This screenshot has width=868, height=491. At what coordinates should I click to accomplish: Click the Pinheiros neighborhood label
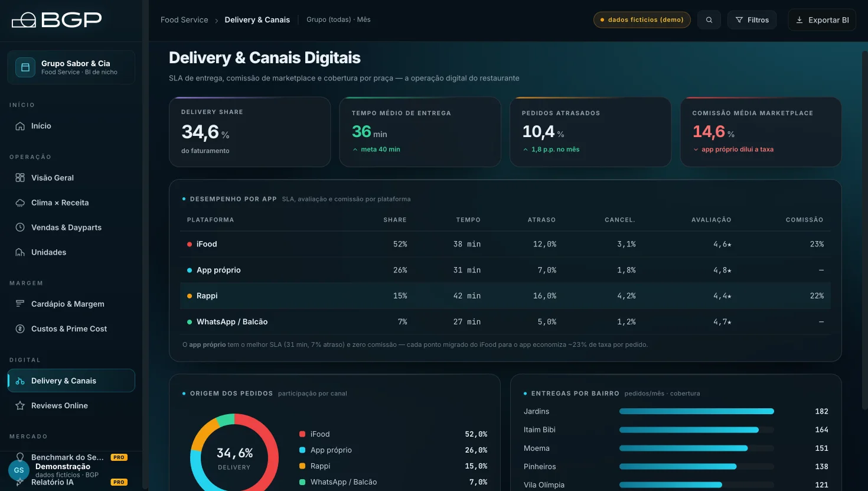pyautogui.click(x=540, y=467)
